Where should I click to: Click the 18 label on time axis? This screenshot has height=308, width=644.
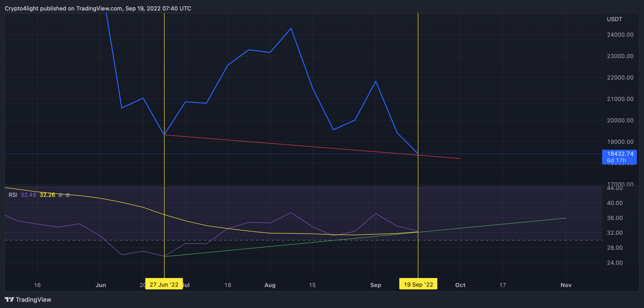click(x=228, y=285)
